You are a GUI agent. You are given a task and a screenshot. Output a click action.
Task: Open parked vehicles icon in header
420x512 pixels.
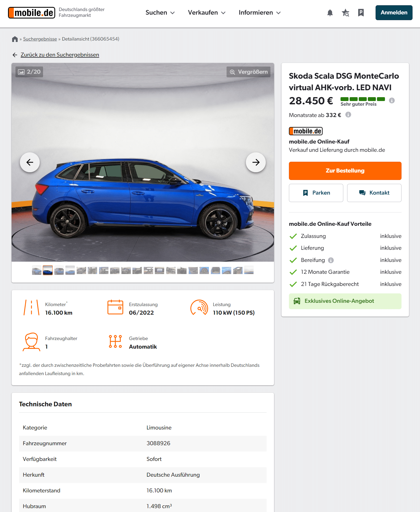pos(361,13)
